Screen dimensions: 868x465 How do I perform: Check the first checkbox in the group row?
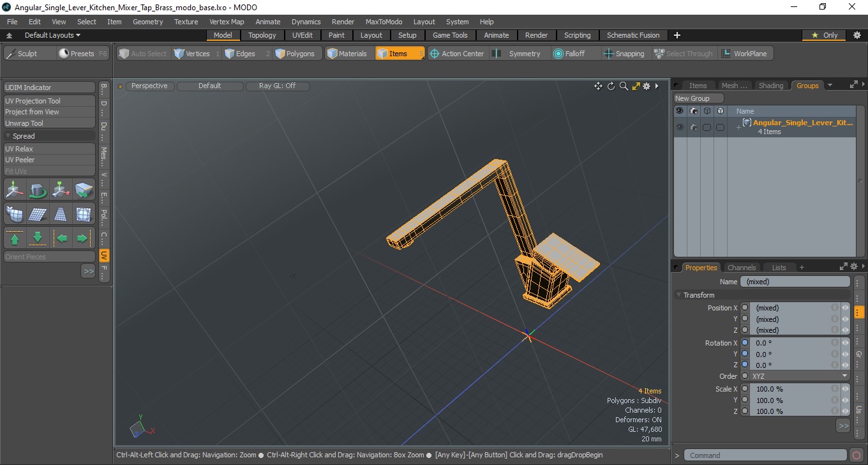click(707, 127)
